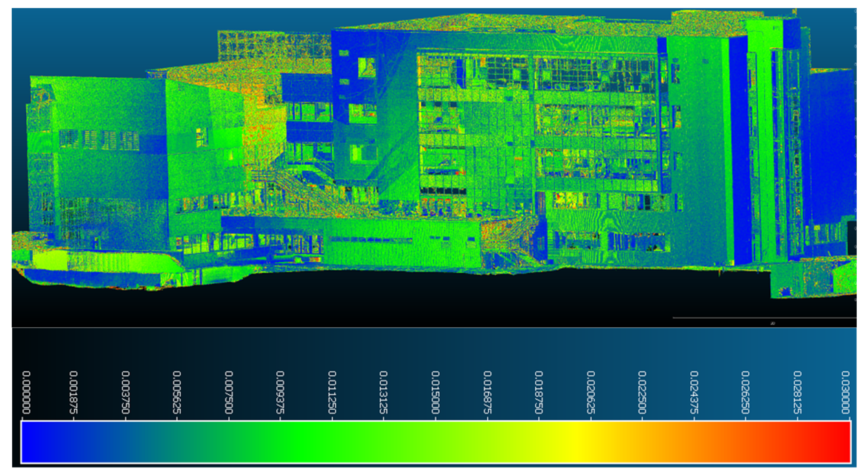Screen dimensions: 868x474
Task: Click the 0.003750 tick label
Action: coord(125,392)
